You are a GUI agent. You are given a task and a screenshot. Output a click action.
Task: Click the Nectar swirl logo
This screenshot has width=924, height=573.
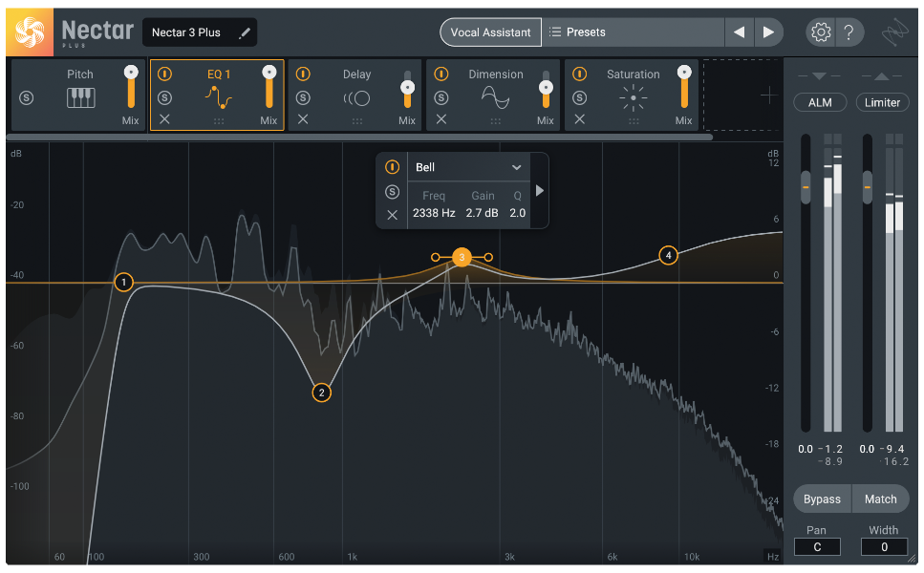point(30,32)
